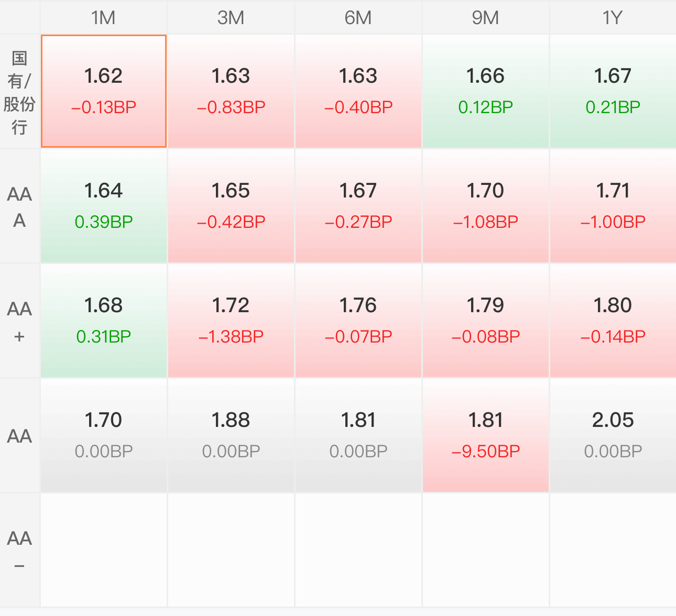
Task: Open the AA 3M cell showing 1.88
Action: point(231,435)
